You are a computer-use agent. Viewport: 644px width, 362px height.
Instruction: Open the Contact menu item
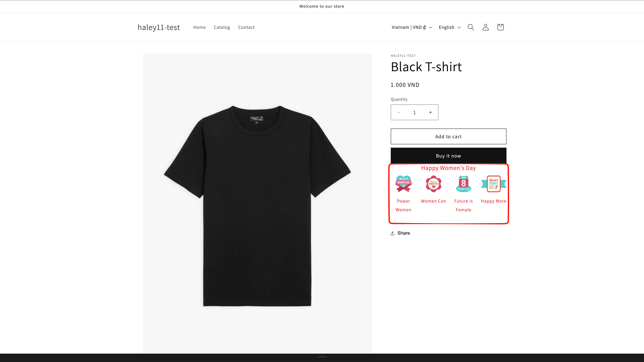tap(246, 27)
